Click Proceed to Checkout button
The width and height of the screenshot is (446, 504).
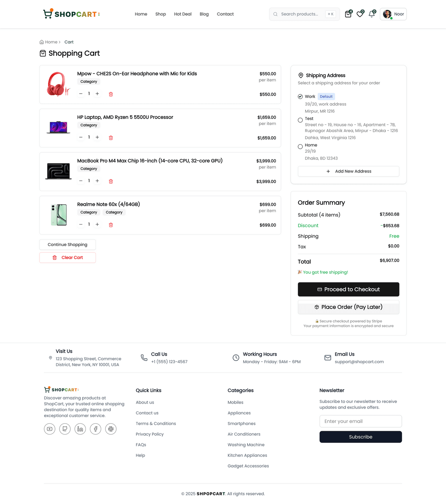click(348, 290)
